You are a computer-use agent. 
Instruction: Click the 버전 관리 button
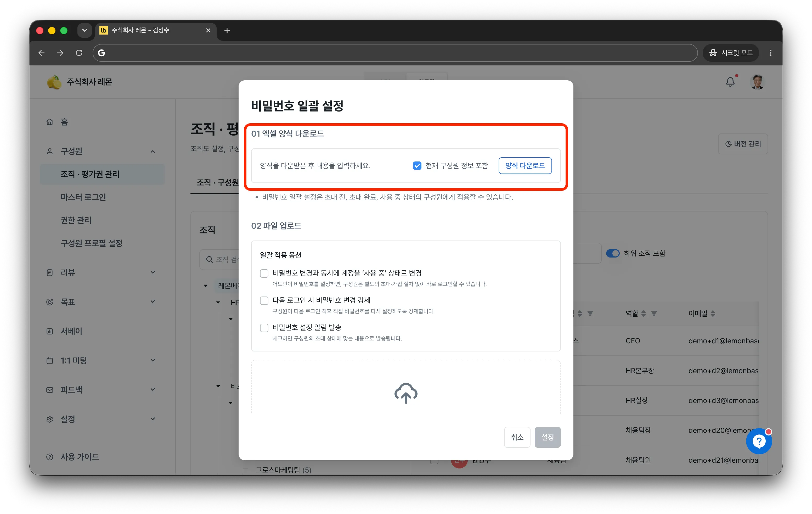743,144
